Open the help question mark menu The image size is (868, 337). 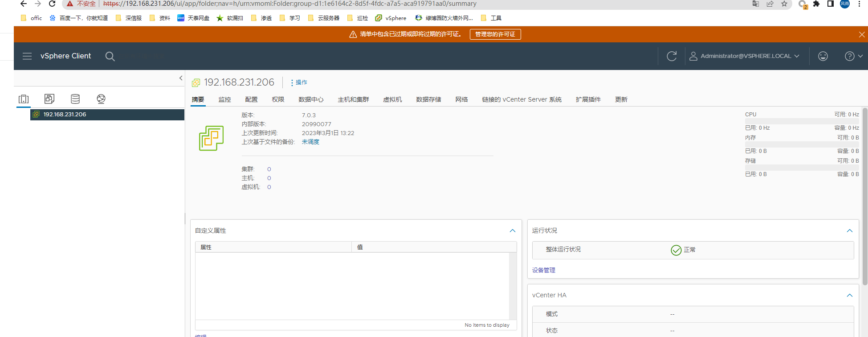pyautogui.click(x=854, y=56)
